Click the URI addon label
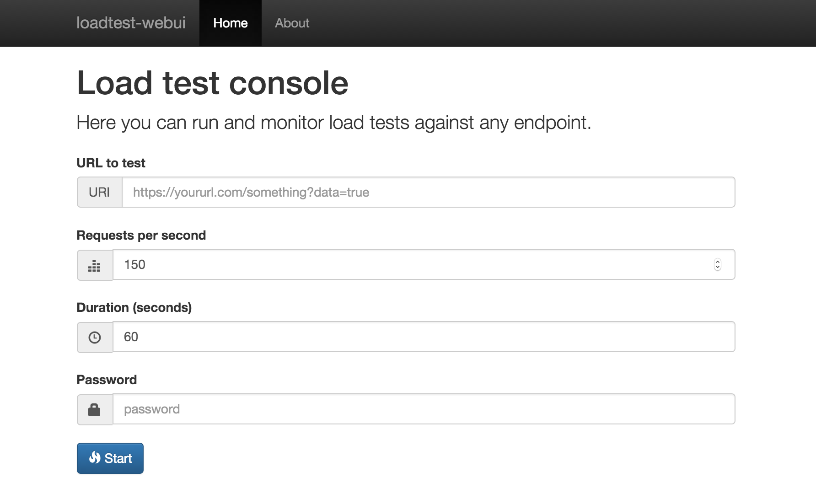The image size is (816, 504). [x=99, y=192]
